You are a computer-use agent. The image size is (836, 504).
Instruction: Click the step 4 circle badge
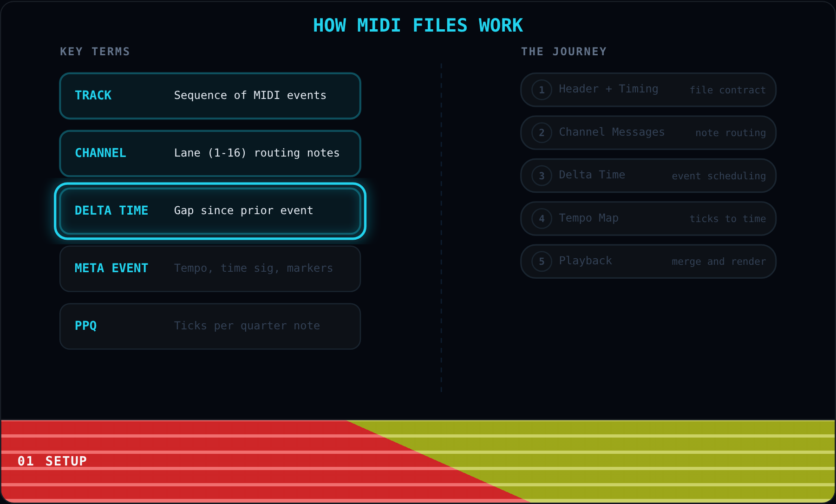[x=542, y=218]
